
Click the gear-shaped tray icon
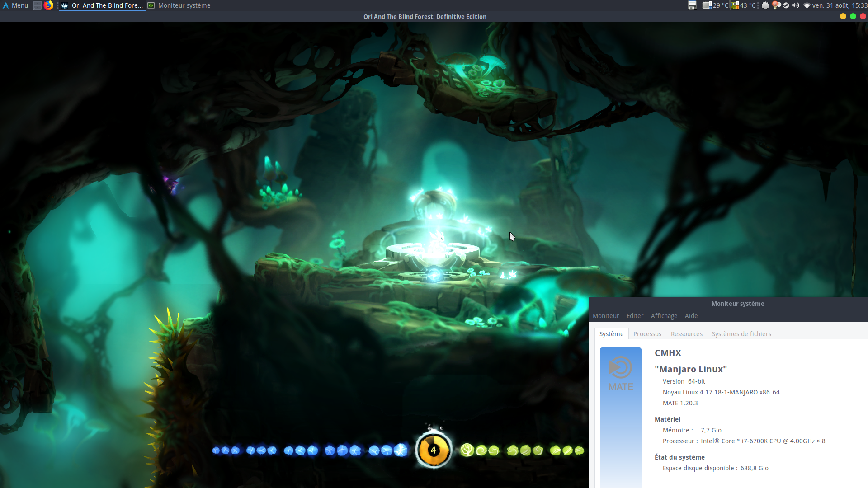[x=765, y=5]
